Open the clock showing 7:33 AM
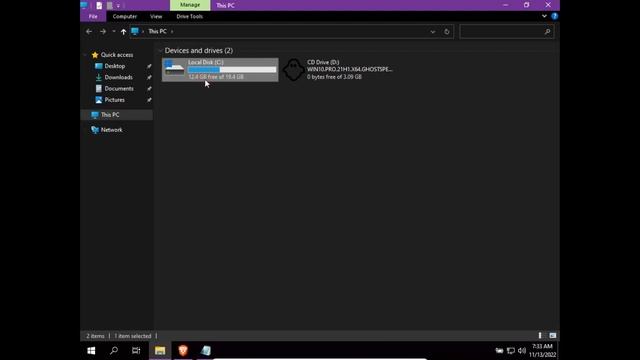640x360 pixels. [542, 351]
